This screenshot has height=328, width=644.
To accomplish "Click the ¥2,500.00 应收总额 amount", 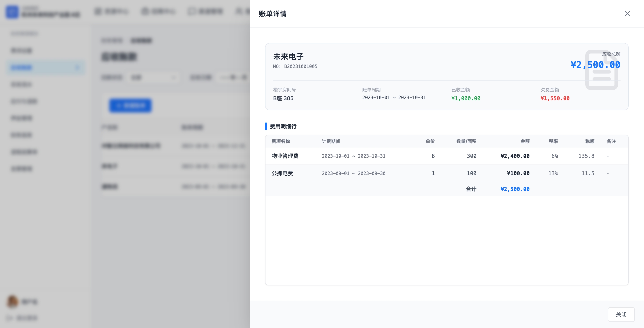I will (595, 65).
